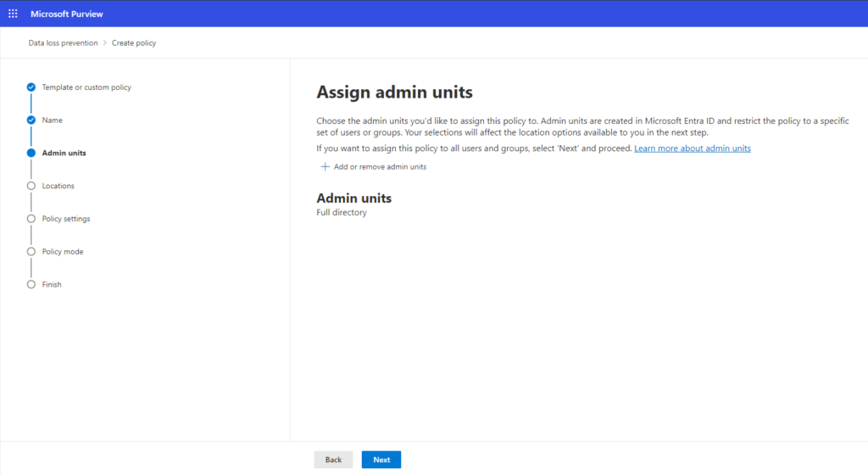Select the Name step in wizard
Viewport: 868px width, 475px height.
(52, 120)
